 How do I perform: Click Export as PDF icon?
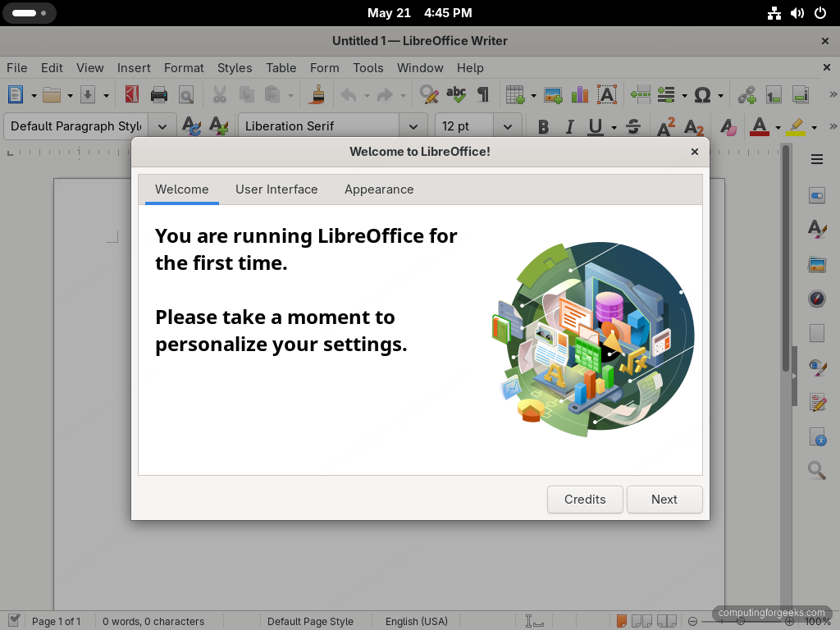point(132,95)
